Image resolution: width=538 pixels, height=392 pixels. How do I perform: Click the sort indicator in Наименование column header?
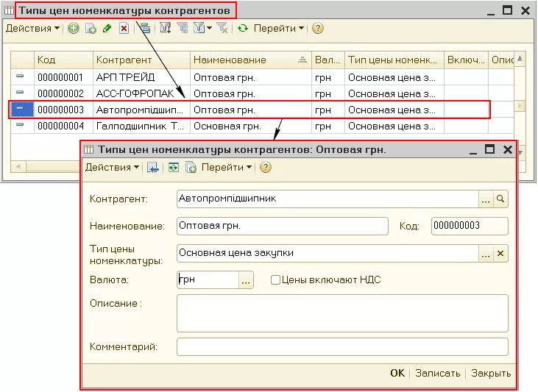[x=302, y=60]
